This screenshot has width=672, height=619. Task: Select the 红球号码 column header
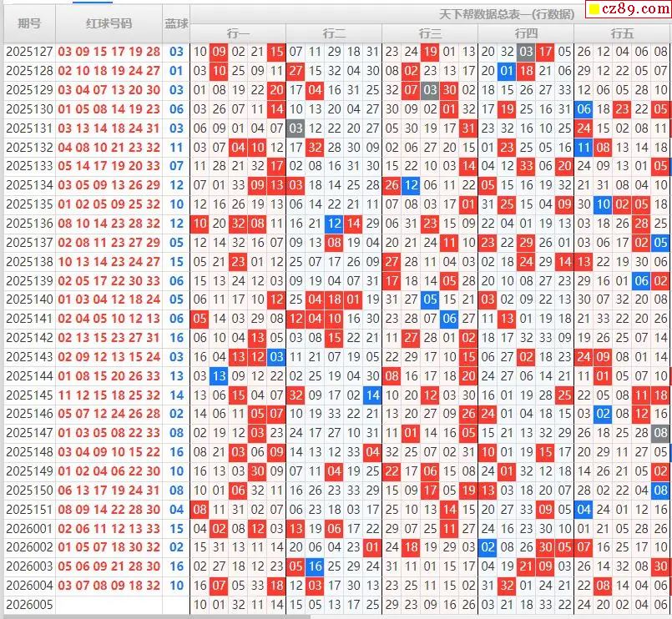(109, 23)
